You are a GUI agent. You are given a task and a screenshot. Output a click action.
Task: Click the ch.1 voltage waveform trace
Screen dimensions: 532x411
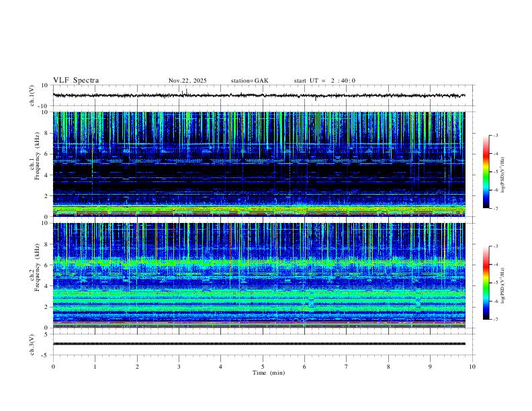259,95
